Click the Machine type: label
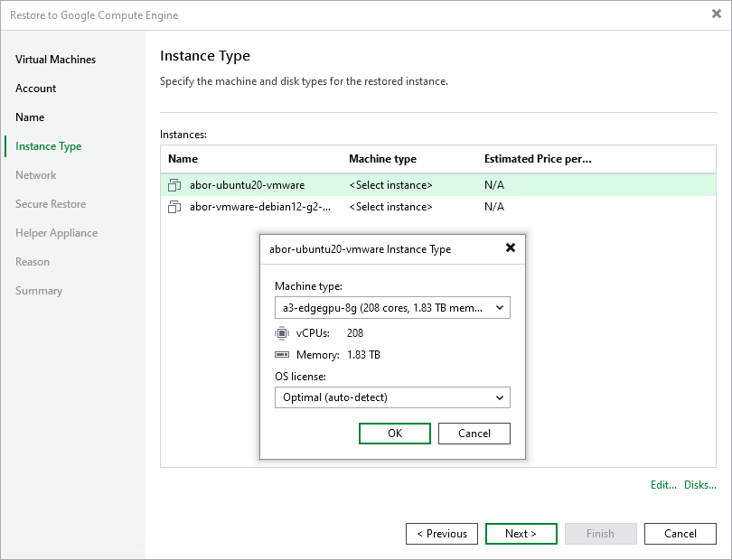Screen dimensions: 732x560 click(x=308, y=286)
